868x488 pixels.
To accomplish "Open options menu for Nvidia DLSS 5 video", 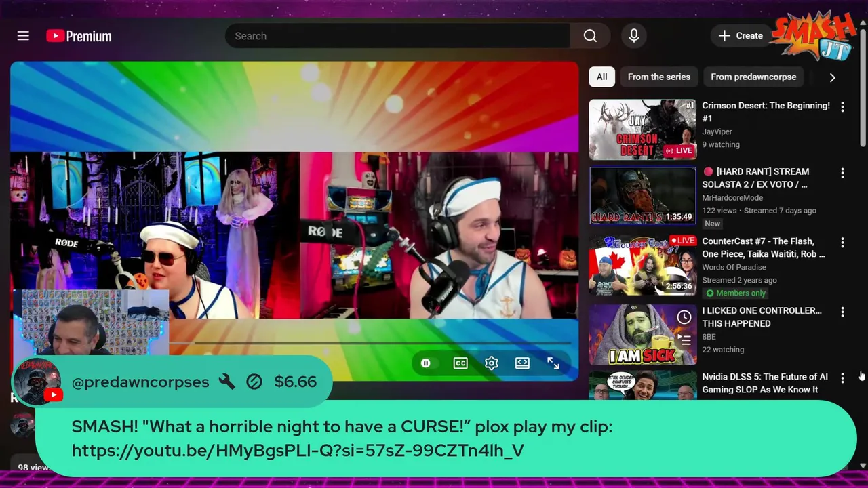I will tap(842, 378).
